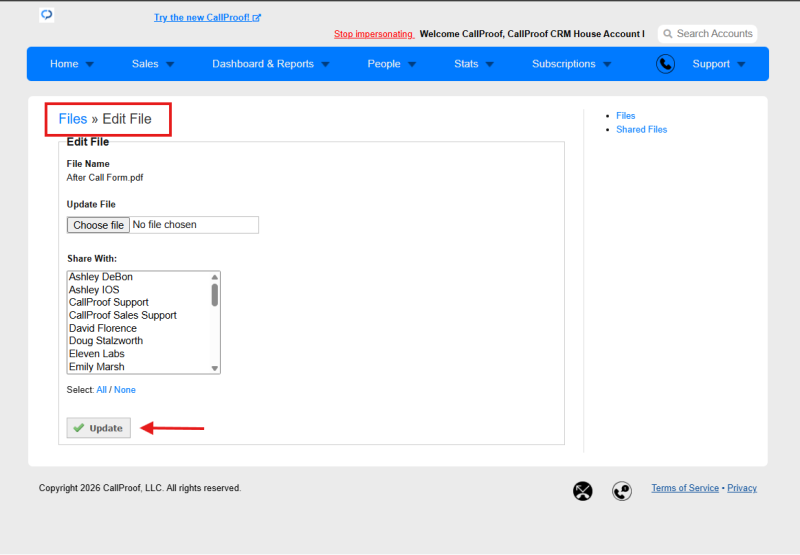Open the Dashboard & Reports menu

click(x=263, y=64)
